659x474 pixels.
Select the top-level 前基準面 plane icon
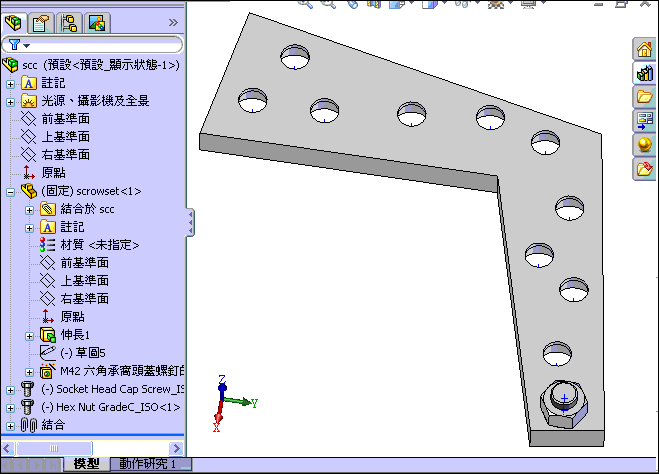point(29,119)
